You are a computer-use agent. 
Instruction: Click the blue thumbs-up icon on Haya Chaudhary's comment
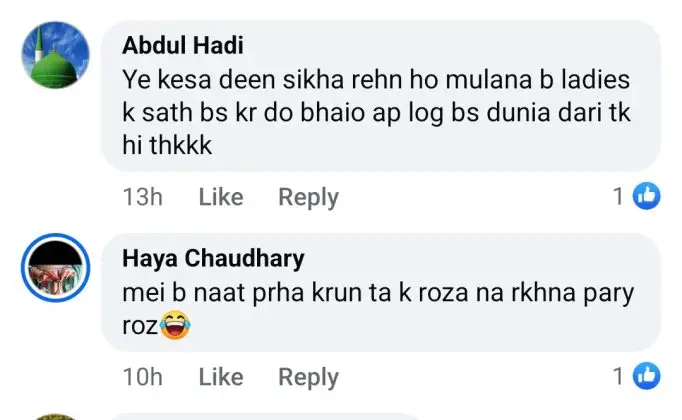point(648,376)
